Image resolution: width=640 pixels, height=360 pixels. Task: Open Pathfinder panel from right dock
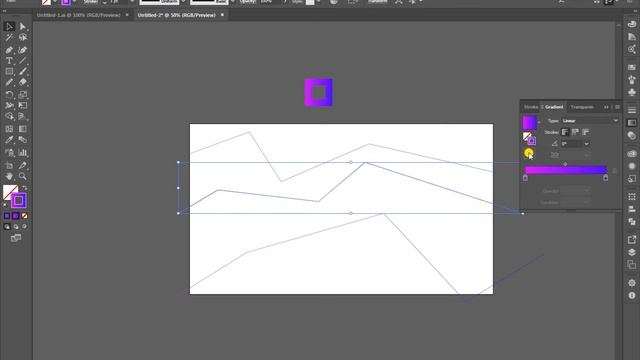[x=632, y=222]
